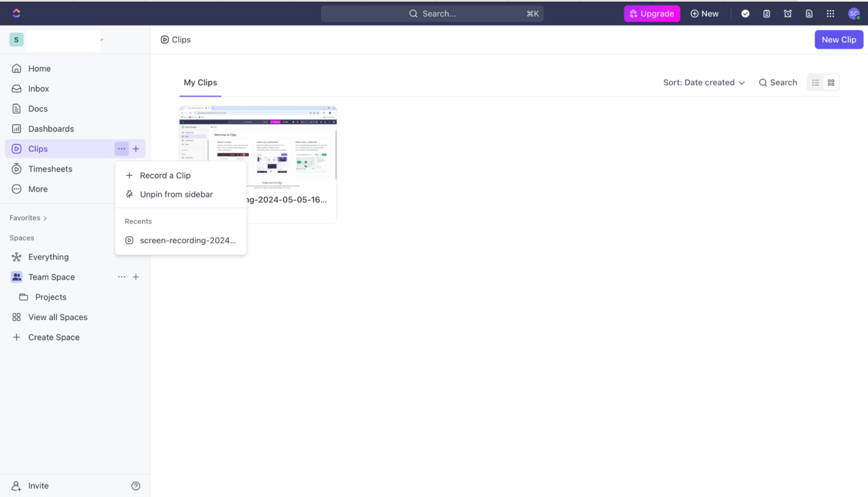Click the New Clip button
The image size is (868, 497).
point(839,40)
